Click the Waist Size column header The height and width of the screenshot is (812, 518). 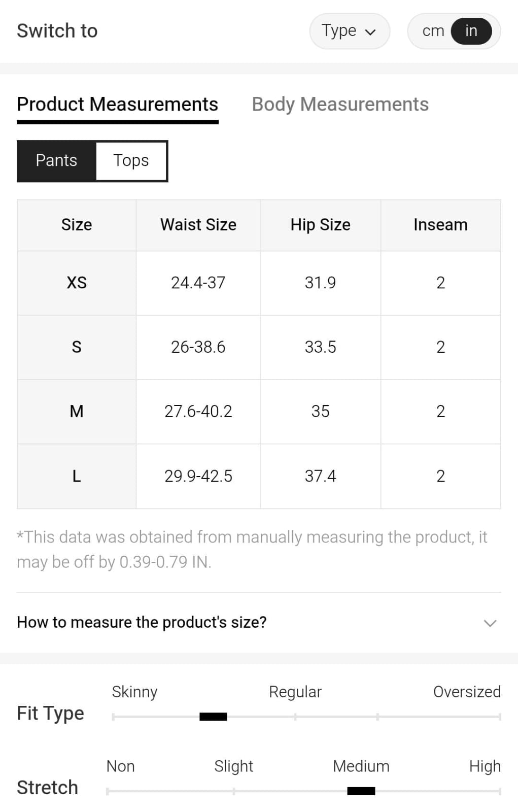[198, 225]
